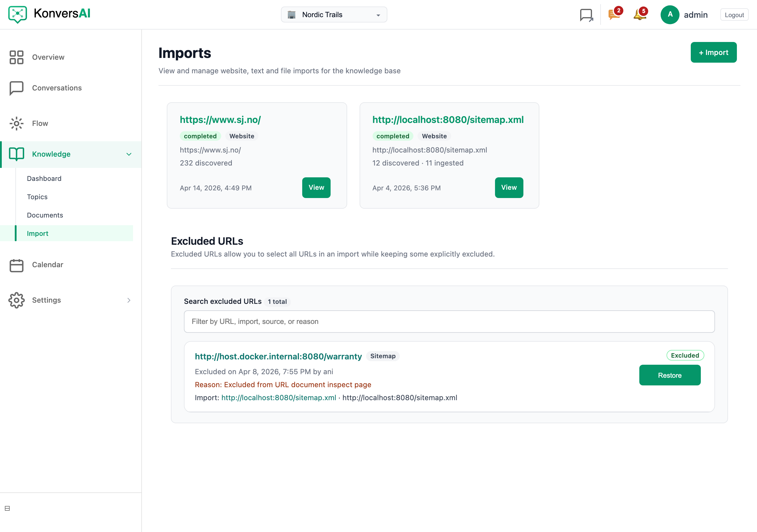This screenshot has height=532, width=757.
Task: Open the localhost:8080/sitemap.xml card title link
Action: (x=448, y=120)
